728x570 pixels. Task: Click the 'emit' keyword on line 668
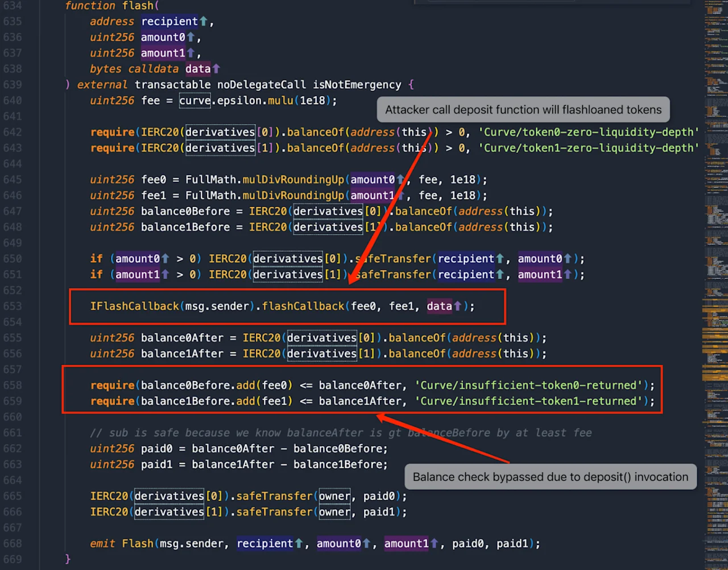(102, 544)
